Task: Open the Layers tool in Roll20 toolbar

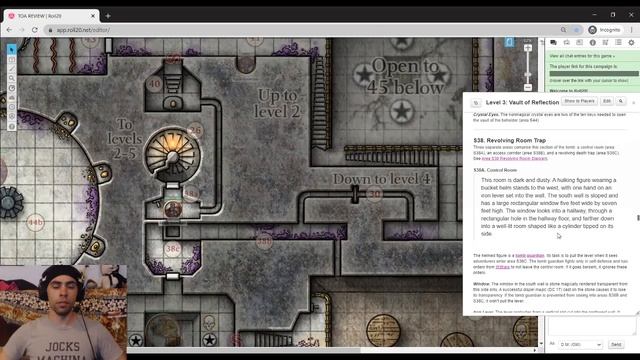Action: [x=11, y=60]
